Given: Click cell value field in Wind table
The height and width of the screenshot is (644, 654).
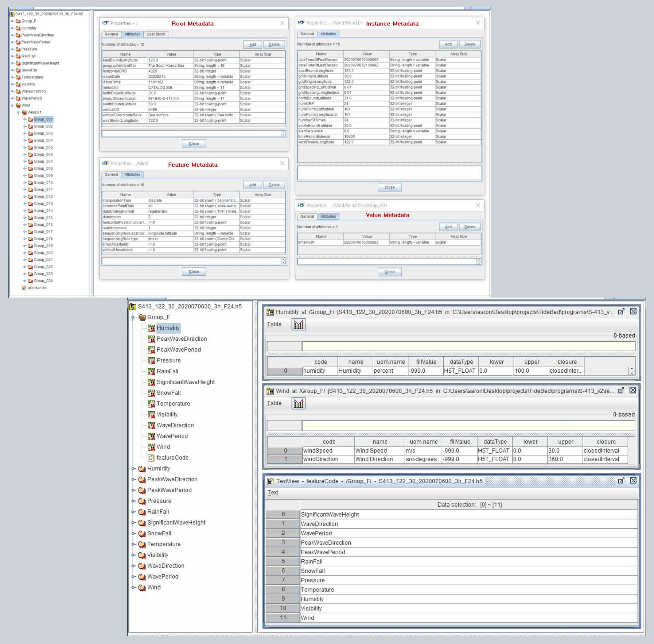Looking at the screenshot, I should coord(468,426).
